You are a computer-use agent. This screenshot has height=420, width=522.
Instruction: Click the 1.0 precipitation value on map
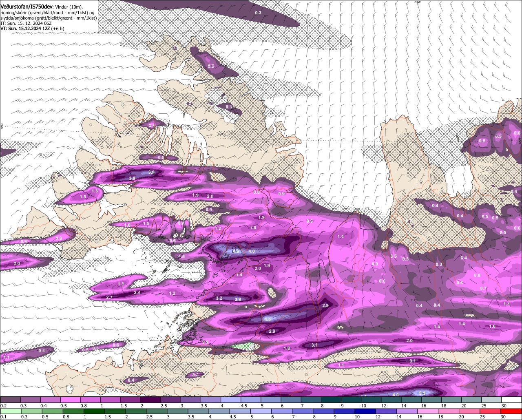tap(127, 225)
